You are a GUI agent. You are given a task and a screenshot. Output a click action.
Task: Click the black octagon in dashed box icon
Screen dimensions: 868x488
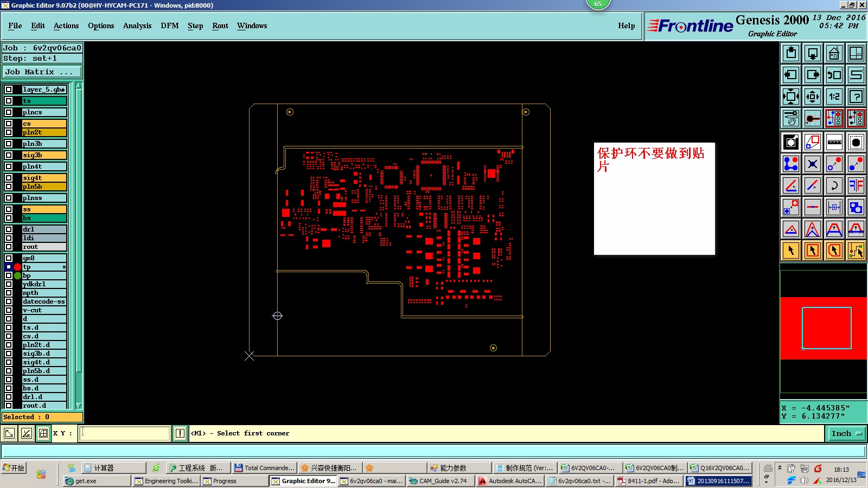[856, 142]
